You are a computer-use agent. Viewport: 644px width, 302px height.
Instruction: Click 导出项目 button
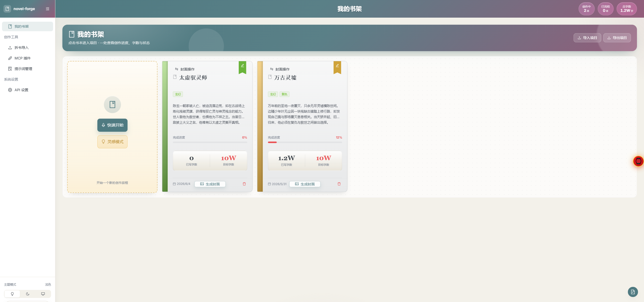coord(617,38)
